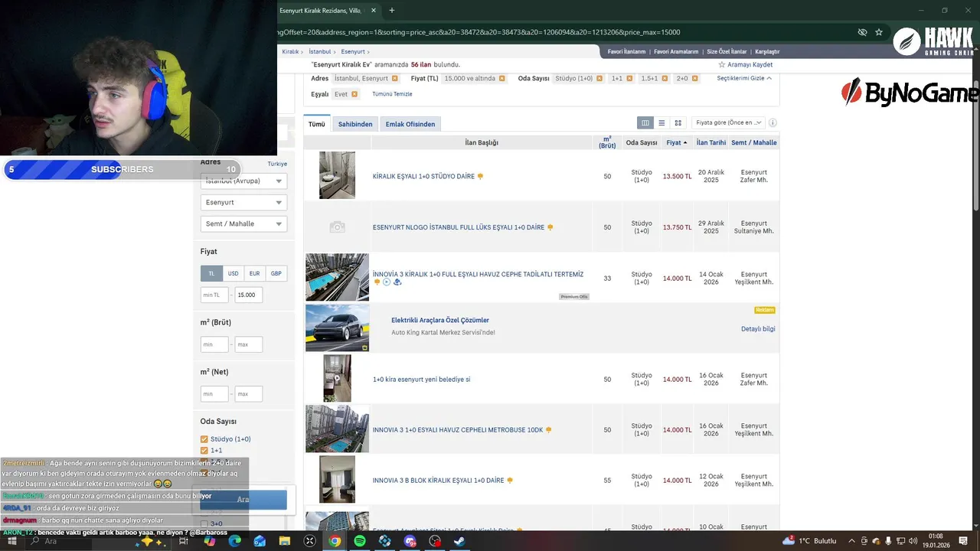
Task: Click the star icon on Aramayı Kaydet
Action: point(722,65)
